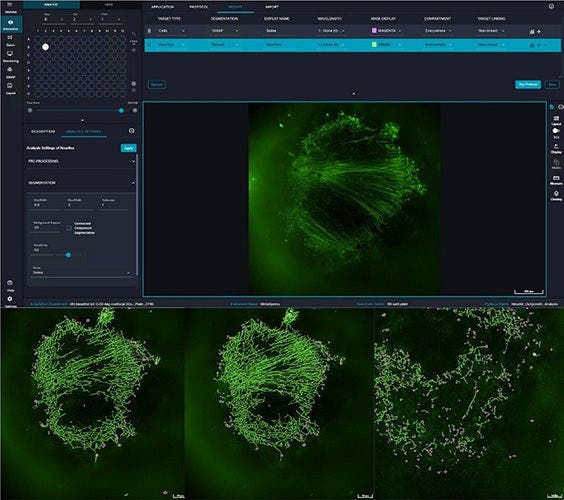This screenshot has width=564, height=500.
Task: Open Mask dropdown in Segmentation settings
Action: tap(81, 272)
